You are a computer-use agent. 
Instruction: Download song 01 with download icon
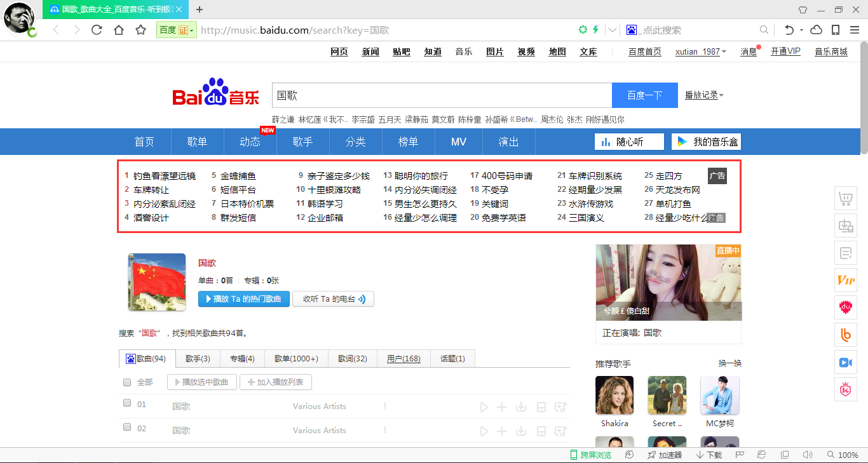(521, 407)
